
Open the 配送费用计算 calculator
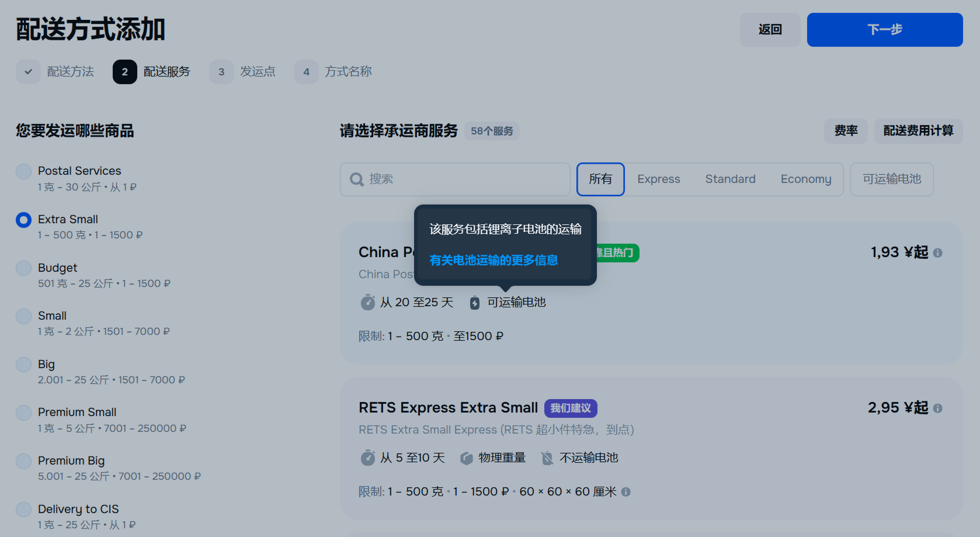click(918, 131)
